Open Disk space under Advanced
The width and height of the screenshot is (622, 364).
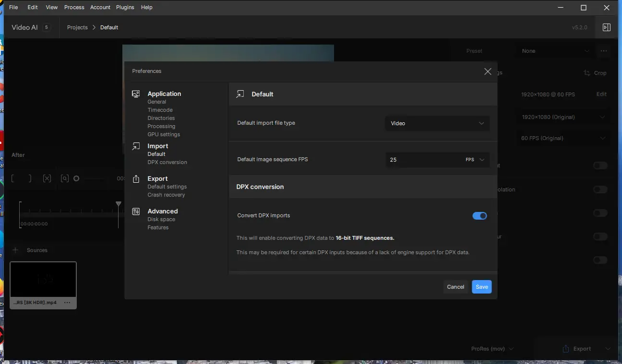[161, 220]
